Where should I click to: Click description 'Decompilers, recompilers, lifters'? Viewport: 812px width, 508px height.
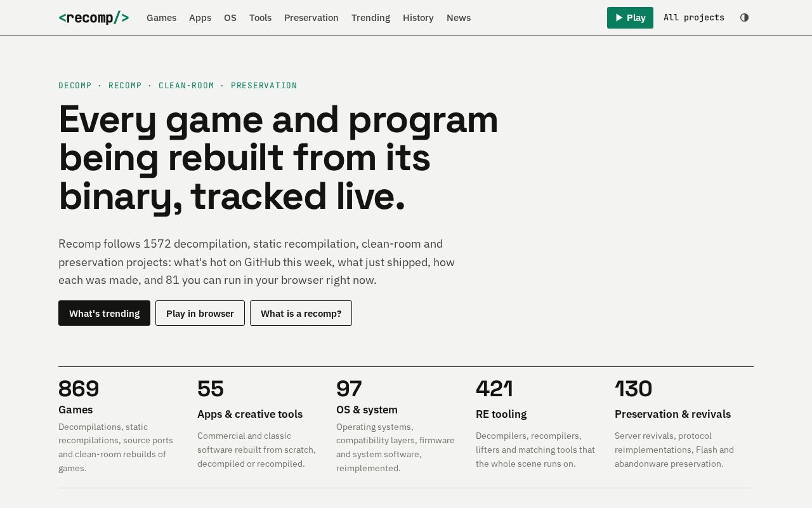click(535, 450)
